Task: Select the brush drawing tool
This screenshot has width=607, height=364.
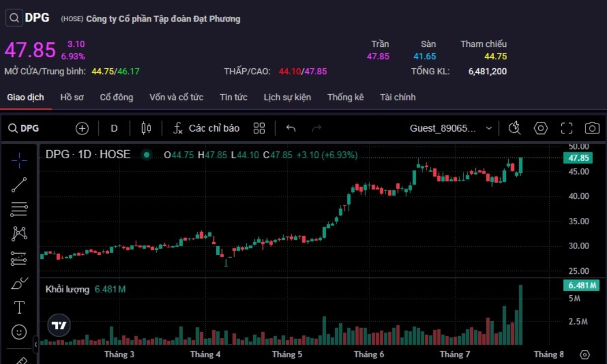Action: (x=19, y=283)
